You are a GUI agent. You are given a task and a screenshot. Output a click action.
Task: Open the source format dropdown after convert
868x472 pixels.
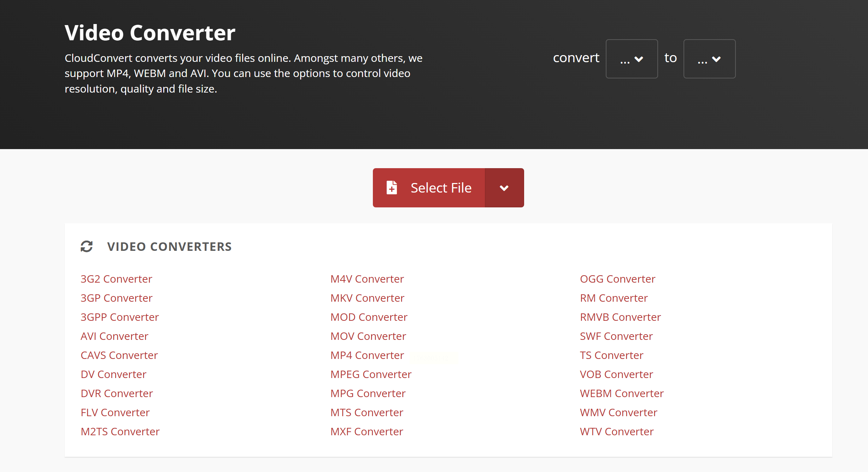632,59
